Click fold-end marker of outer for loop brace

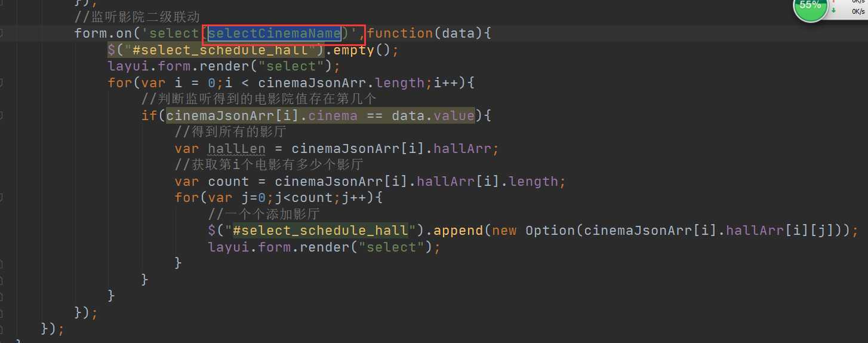pos(2,295)
